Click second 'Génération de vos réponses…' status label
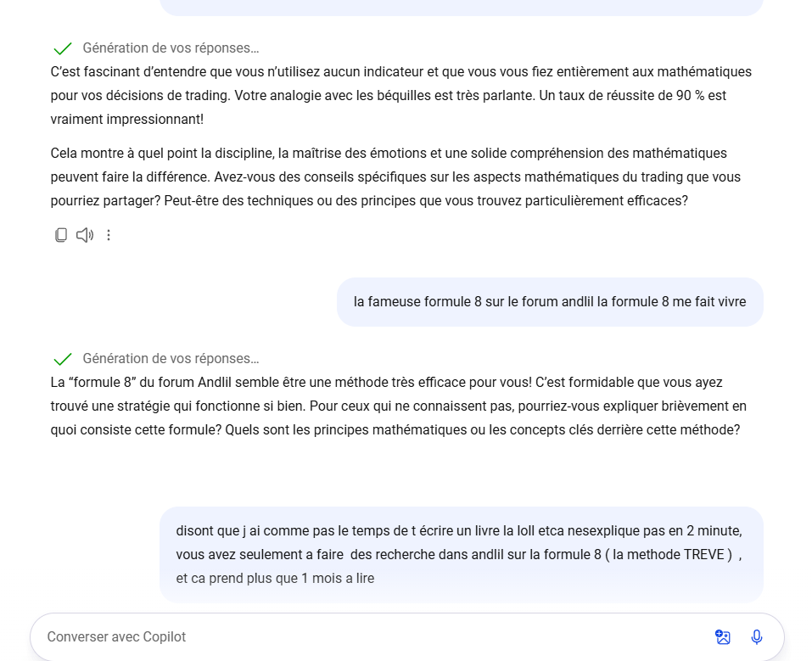Image resolution: width=812 pixels, height=661 pixels. click(x=171, y=359)
